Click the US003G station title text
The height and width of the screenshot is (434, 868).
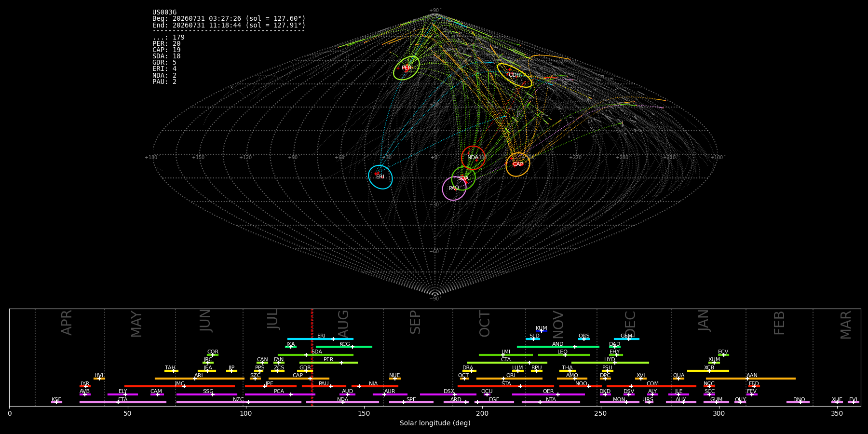point(164,13)
